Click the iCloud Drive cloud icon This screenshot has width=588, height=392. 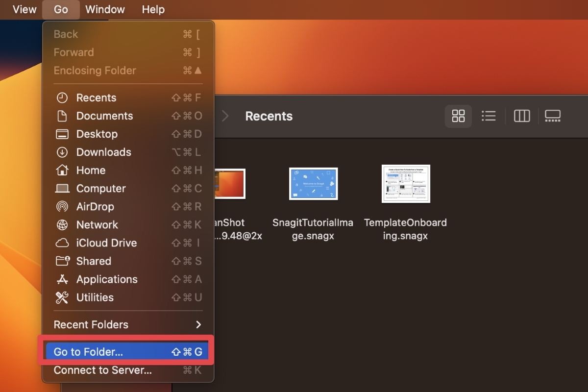(63, 243)
